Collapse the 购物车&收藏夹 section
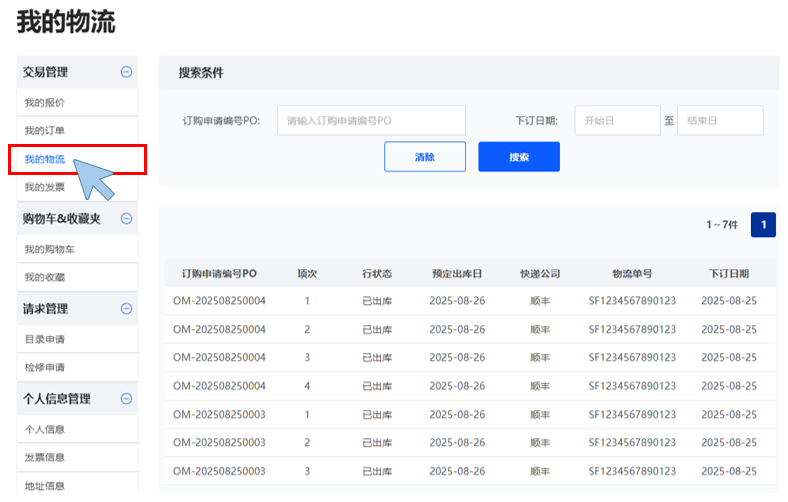 [126, 218]
